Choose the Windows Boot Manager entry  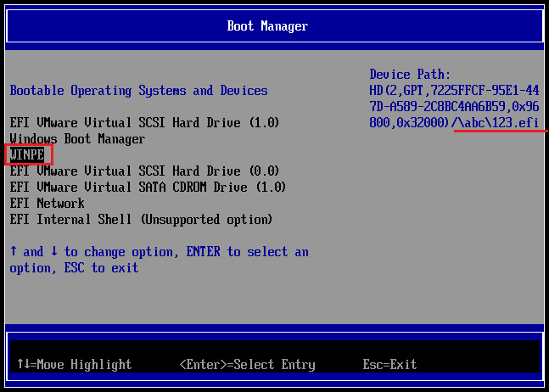[x=77, y=139]
